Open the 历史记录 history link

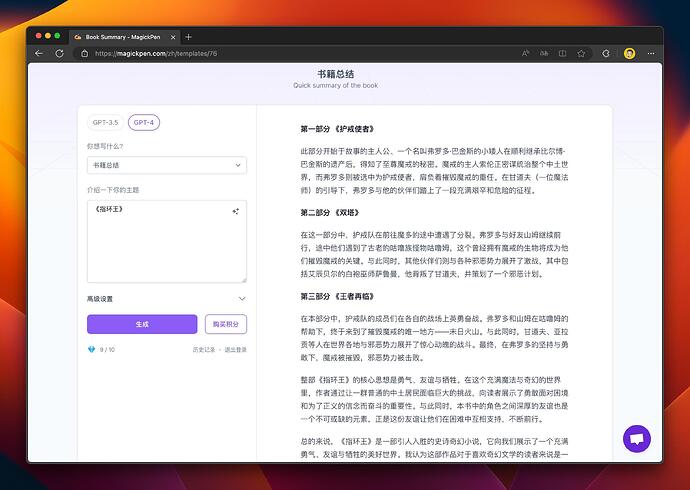pyautogui.click(x=204, y=350)
